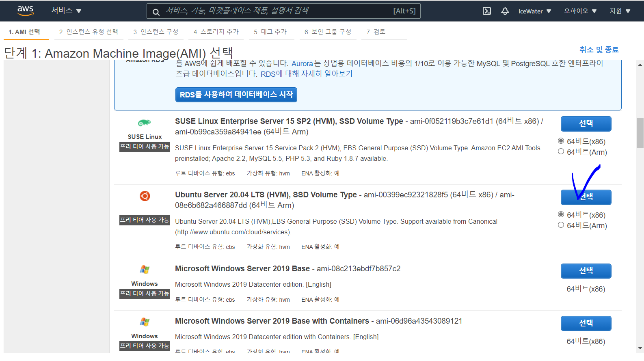644x361 pixels.
Task: Click 선택 for Windows Server 2019 Base
Action: [x=586, y=271]
